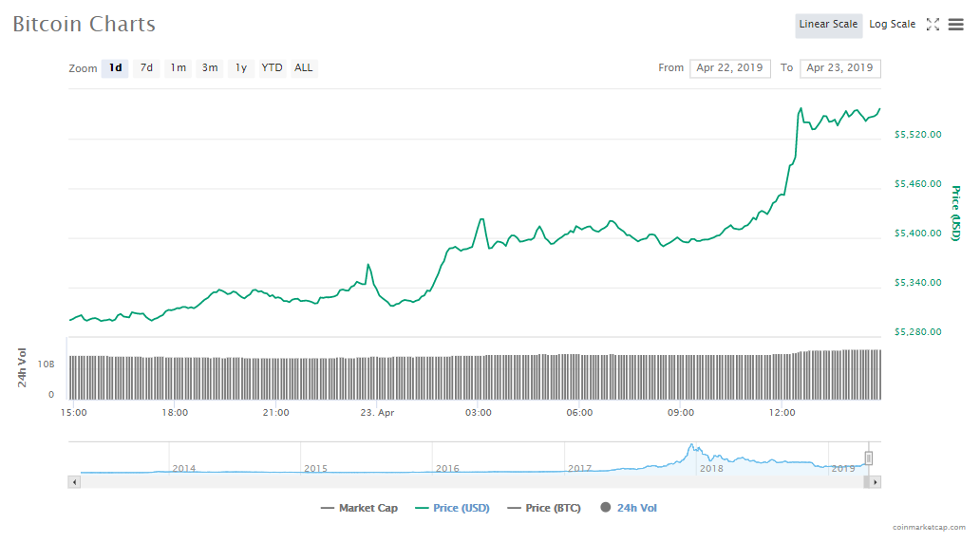Toggle Market Cap series in legend
Image resolution: width=980 pixels, height=542 pixels.
[360, 508]
